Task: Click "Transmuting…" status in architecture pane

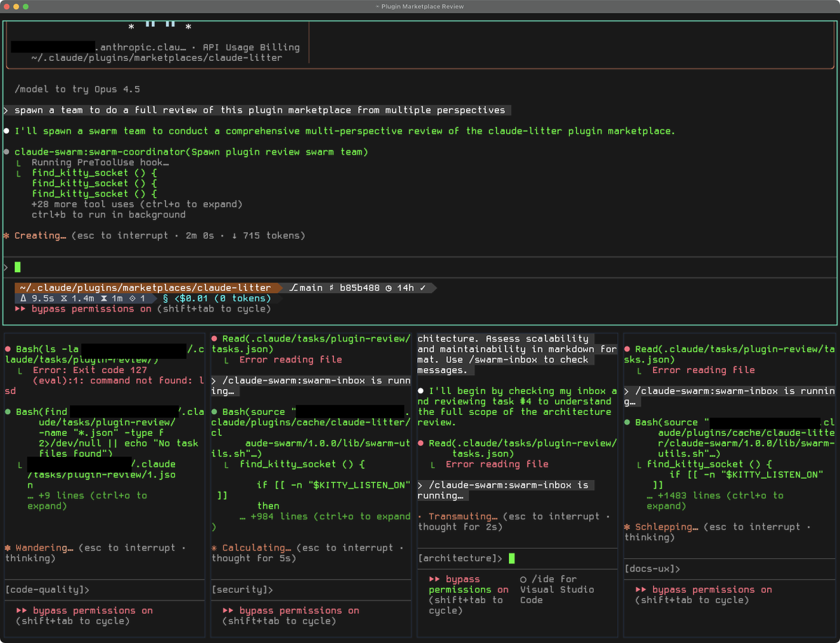Action: [x=463, y=516]
